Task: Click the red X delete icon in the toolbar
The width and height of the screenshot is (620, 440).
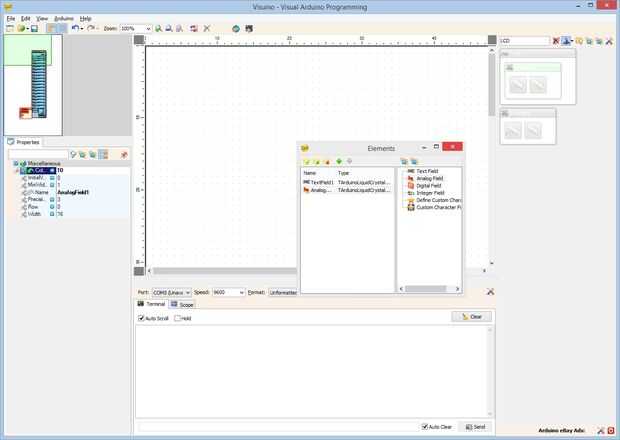Action: coord(207,28)
